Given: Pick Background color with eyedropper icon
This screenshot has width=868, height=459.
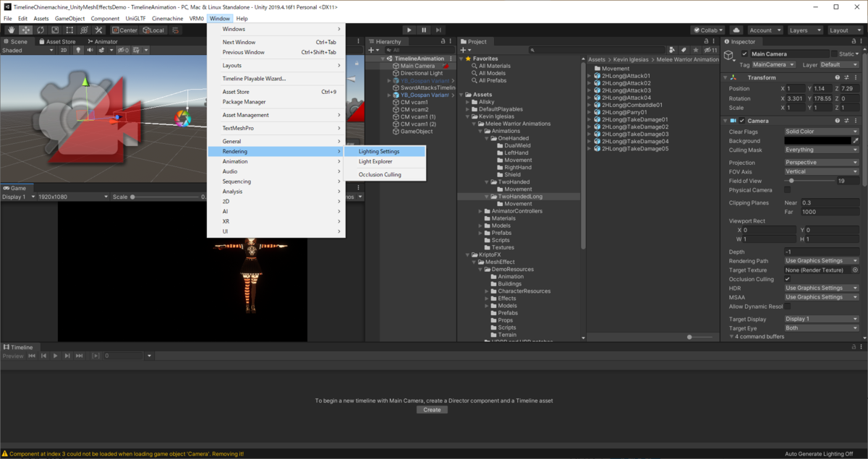Looking at the screenshot, I should pyautogui.click(x=856, y=141).
